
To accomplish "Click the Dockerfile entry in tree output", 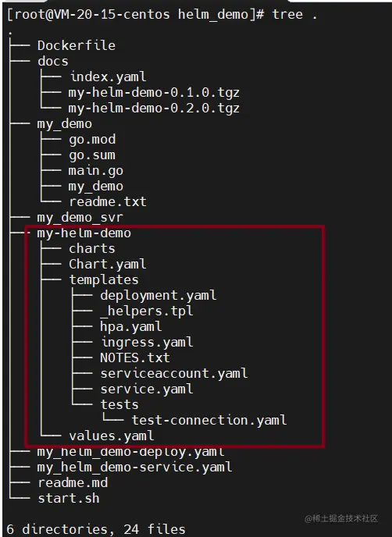I will (77, 45).
